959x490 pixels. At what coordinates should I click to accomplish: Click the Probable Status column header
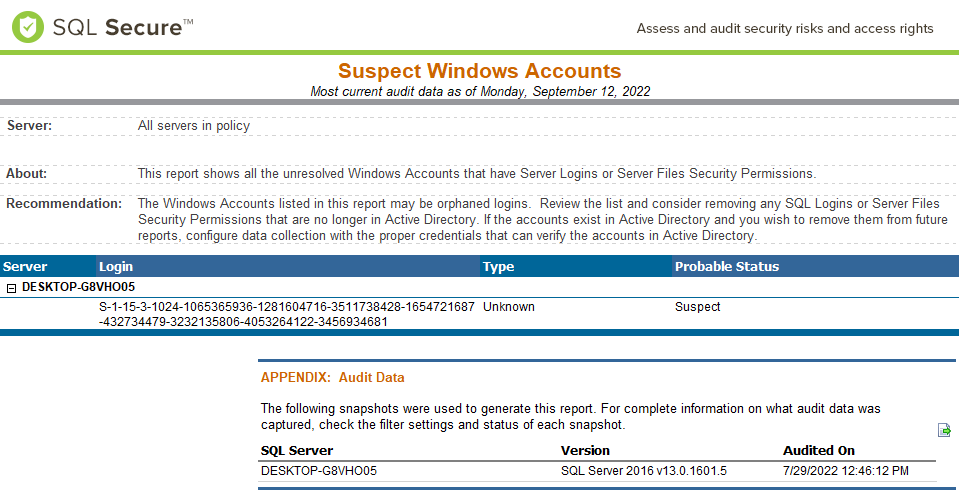726,267
